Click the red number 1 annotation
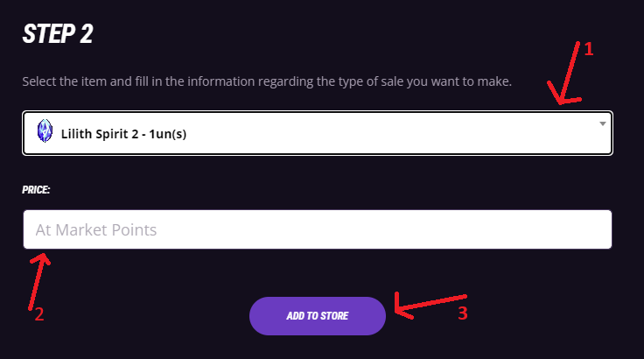The image size is (644, 359). (x=589, y=49)
